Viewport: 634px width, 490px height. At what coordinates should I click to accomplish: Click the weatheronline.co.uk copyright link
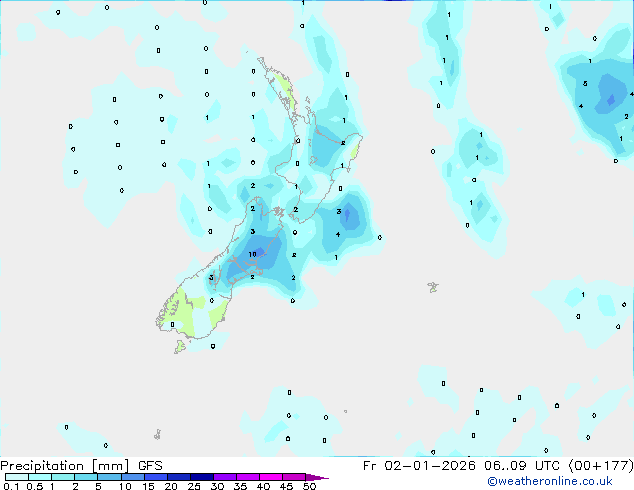coord(550,482)
